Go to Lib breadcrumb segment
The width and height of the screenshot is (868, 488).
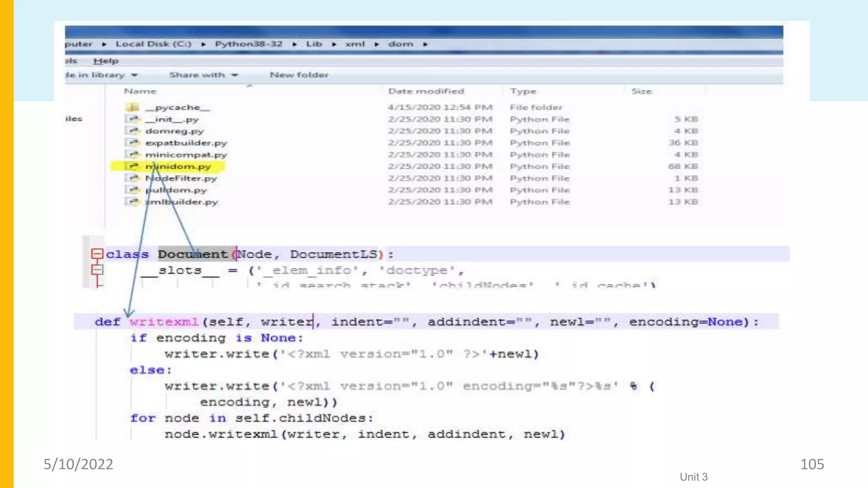coord(314,44)
